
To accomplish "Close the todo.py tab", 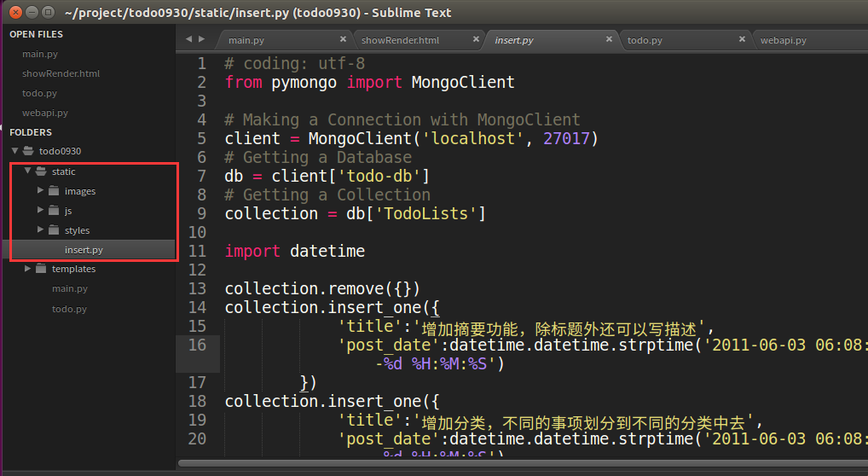I will click(742, 39).
